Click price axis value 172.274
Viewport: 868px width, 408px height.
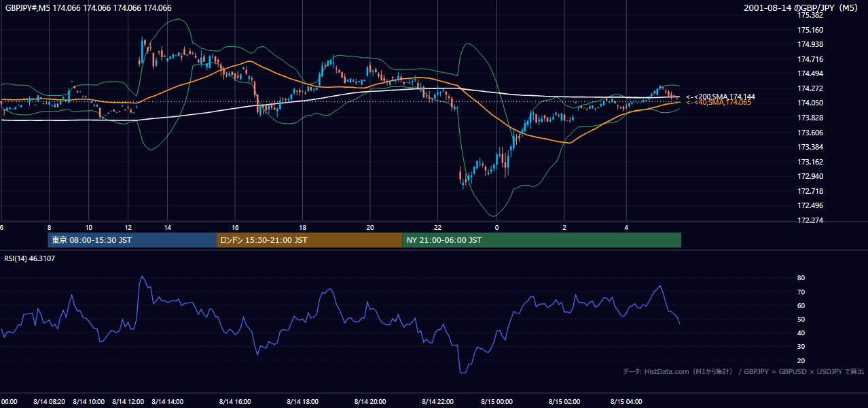[x=810, y=220]
